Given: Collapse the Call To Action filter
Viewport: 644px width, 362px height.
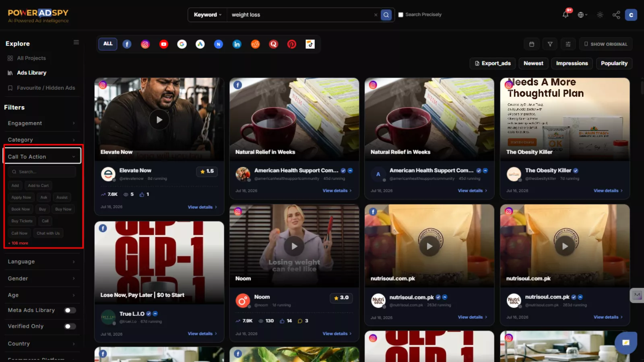Looking at the screenshot, I should (42, 156).
